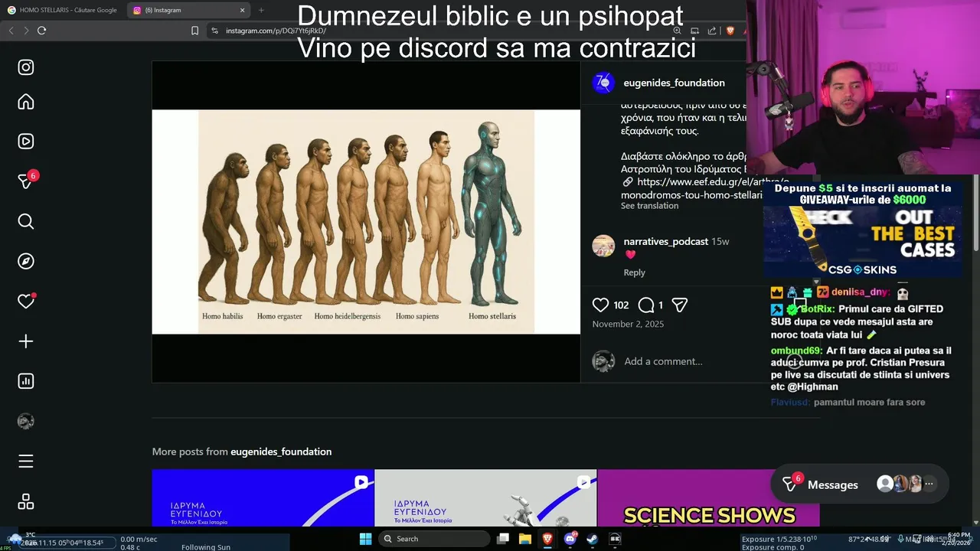This screenshot has width=980, height=551.
Task: Open the Dashboard chart icon in the sidebar
Action: pyautogui.click(x=26, y=381)
